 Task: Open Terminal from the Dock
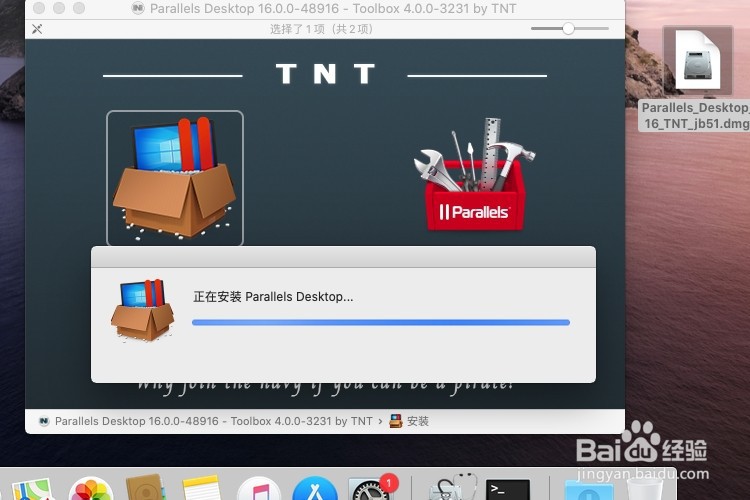(x=508, y=489)
